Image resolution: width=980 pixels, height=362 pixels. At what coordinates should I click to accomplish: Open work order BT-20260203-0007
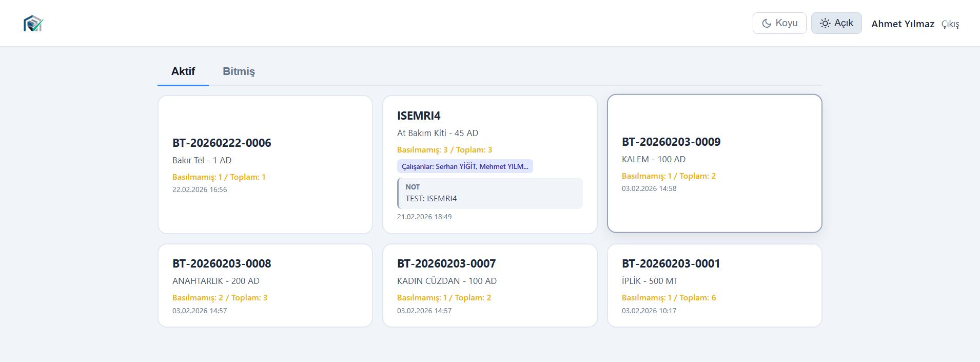[x=446, y=264]
